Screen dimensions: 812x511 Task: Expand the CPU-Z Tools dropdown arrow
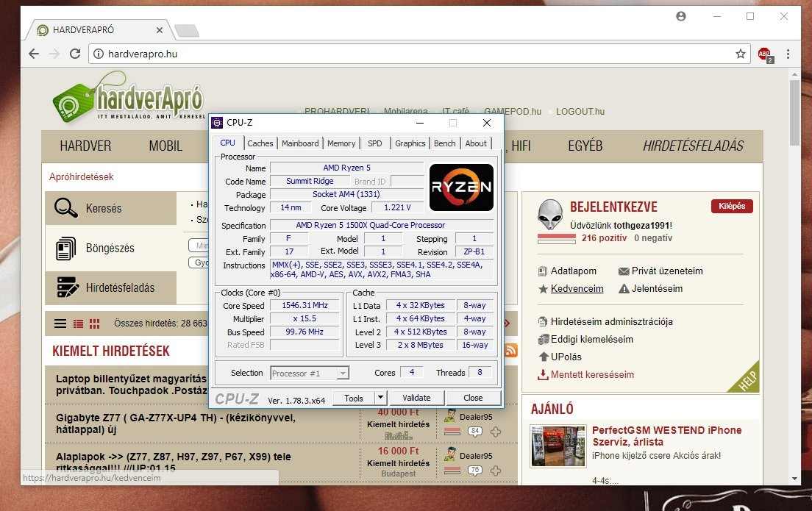[381, 398]
